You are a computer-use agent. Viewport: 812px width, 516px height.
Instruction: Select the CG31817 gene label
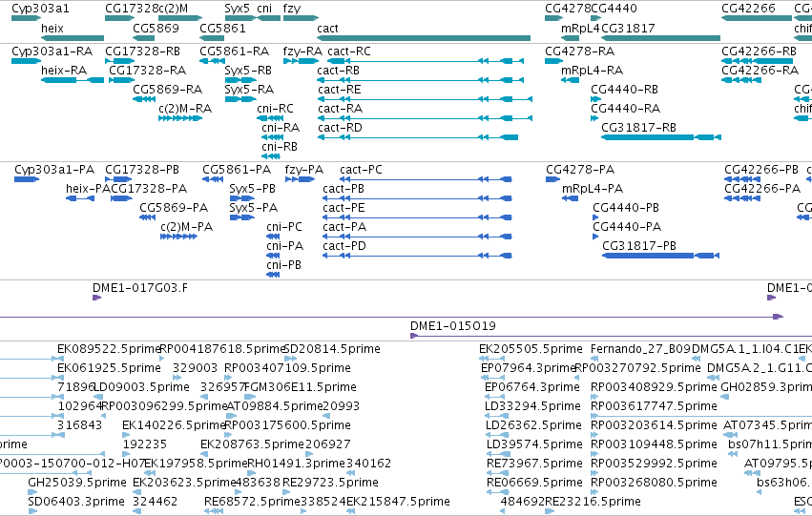(x=628, y=28)
